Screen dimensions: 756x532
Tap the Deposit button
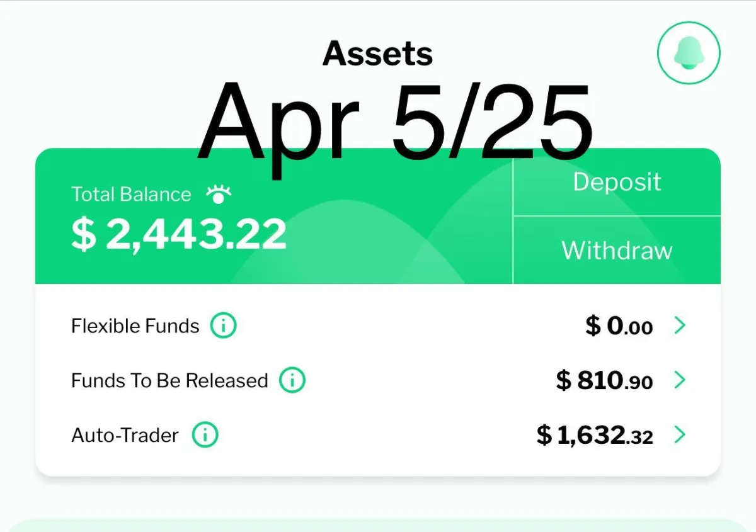click(617, 183)
